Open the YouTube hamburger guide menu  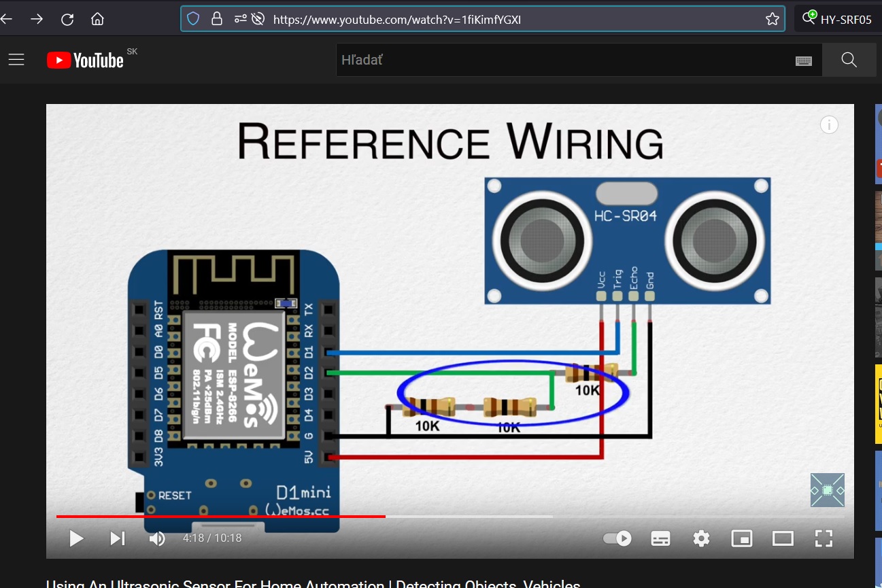click(16, 60)
